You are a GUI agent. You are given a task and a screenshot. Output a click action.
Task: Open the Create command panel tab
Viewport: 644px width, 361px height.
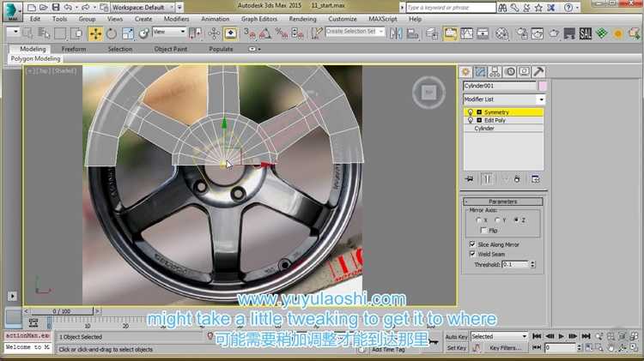465,72
